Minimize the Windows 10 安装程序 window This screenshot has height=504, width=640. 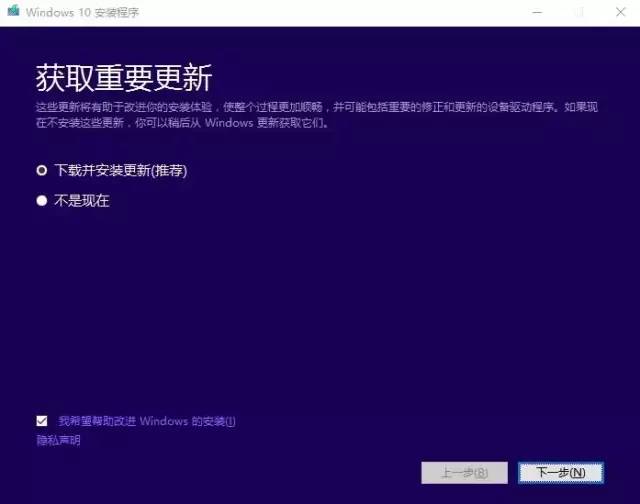[x=537, y=12]
